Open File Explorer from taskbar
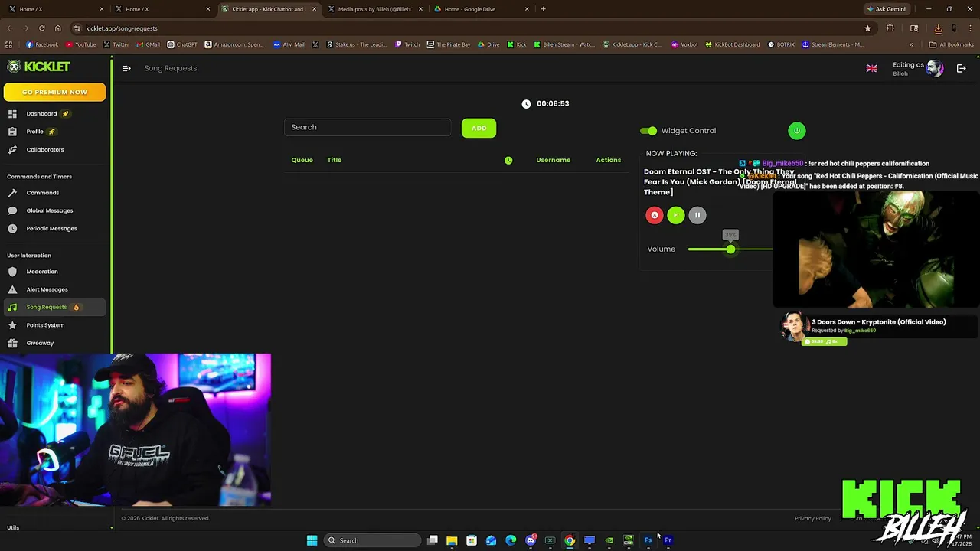Viewport: 980px width, 551px height. tap(452, 540)
